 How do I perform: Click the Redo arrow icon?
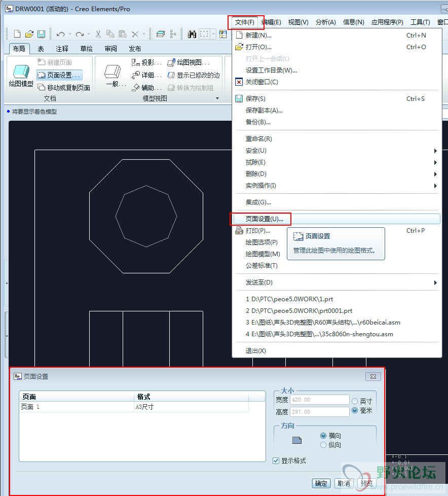(80, 34)
